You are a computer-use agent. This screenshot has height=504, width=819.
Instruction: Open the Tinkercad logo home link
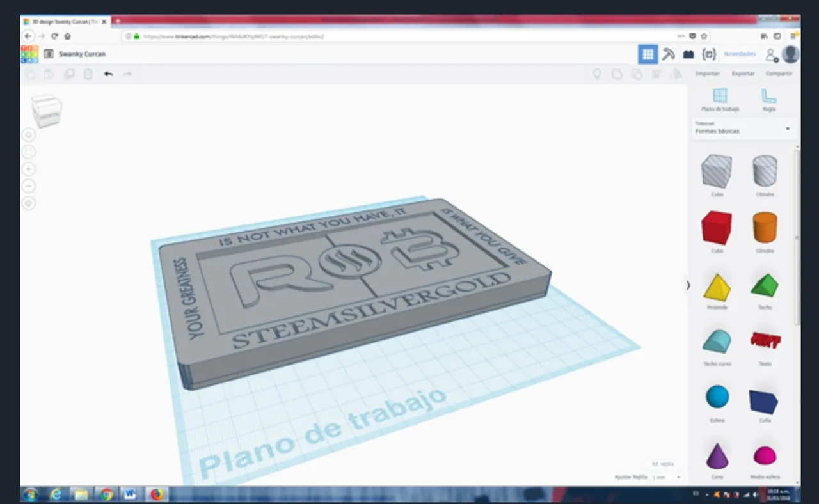tap(29, 54)
